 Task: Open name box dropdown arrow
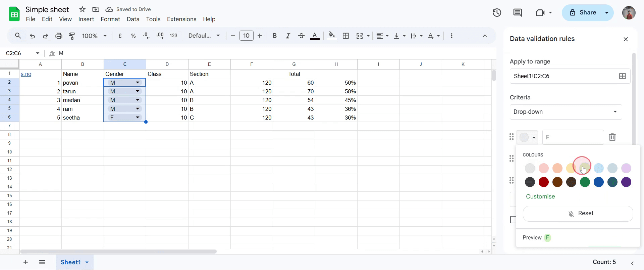click(38, 53)
